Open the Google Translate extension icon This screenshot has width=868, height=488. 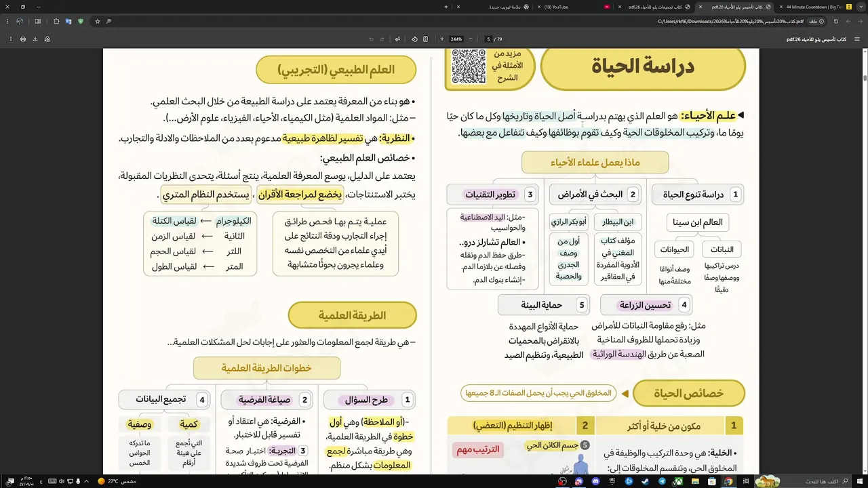68,22
